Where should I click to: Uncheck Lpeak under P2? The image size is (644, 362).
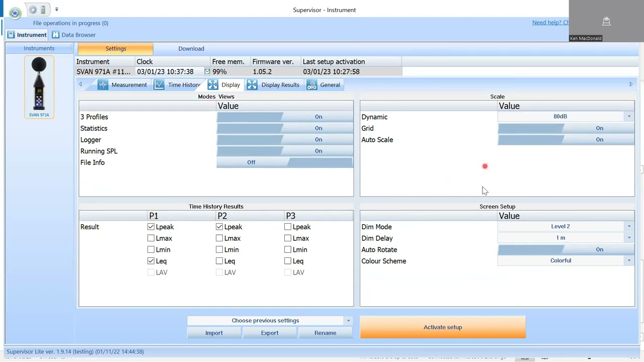point(219,227)
